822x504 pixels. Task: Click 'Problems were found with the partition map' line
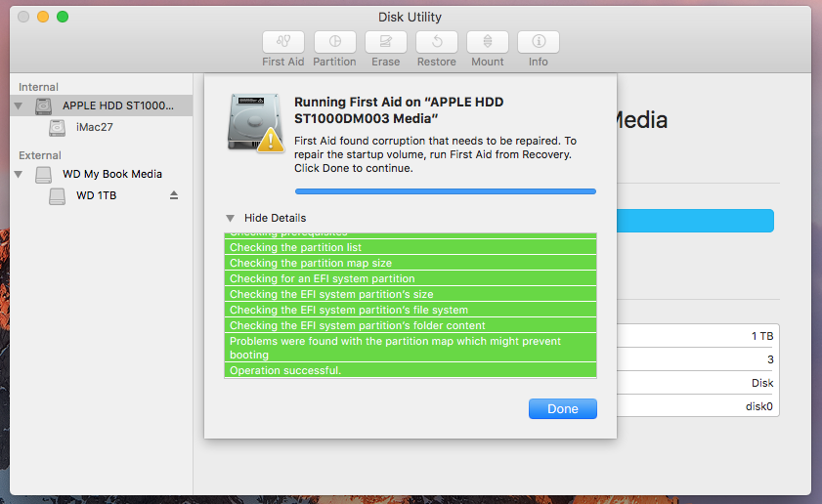pyautogui.click(x=411, y=348)
